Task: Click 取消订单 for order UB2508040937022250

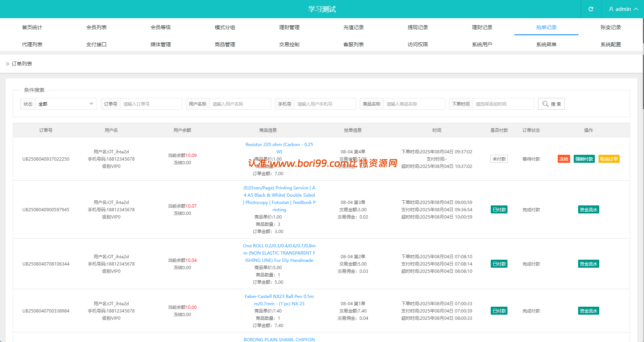Action: (609, 159)
